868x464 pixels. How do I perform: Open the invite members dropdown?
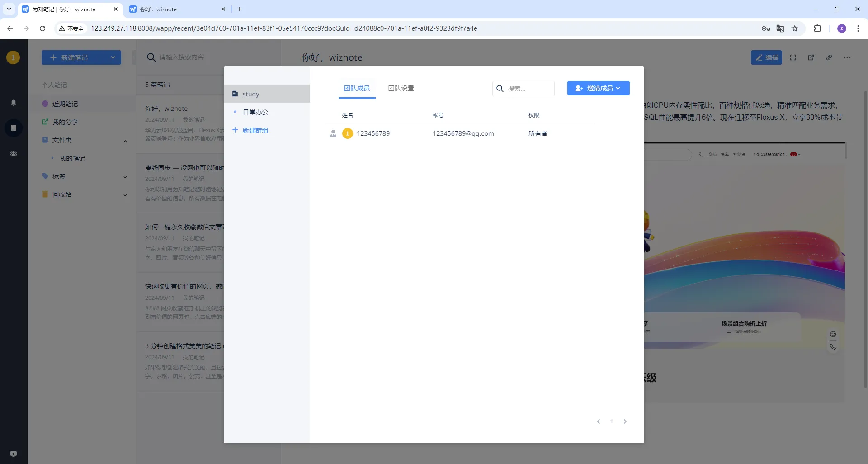coord(598,88)
